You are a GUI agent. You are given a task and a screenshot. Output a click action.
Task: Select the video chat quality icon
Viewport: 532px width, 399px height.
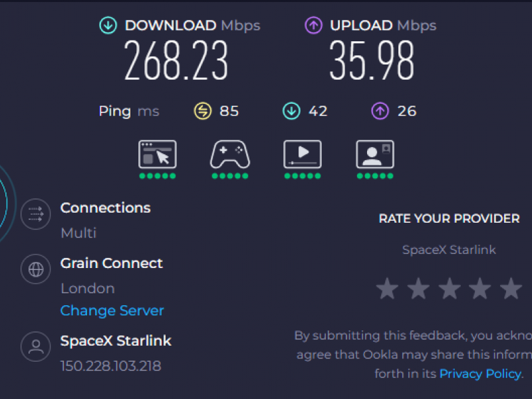[375, 154]
